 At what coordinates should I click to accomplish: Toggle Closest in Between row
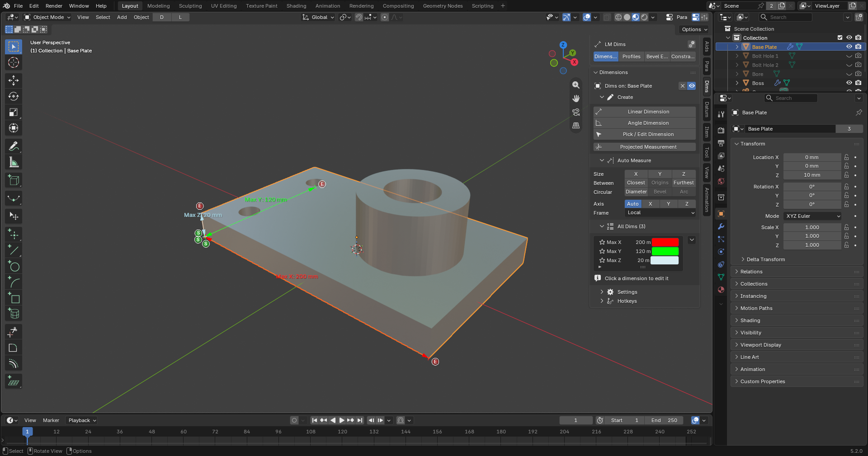pyautogui.click(x=636, y=183)
